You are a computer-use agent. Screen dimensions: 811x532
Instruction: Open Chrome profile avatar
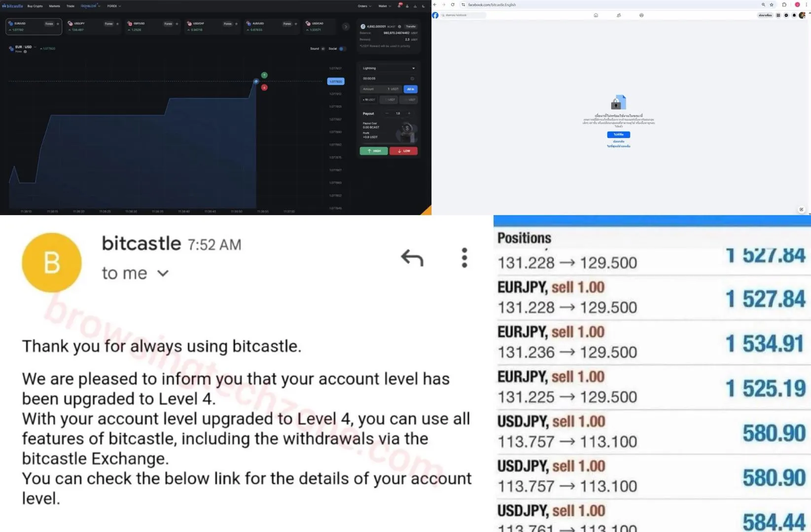click(x=797, y=4)
